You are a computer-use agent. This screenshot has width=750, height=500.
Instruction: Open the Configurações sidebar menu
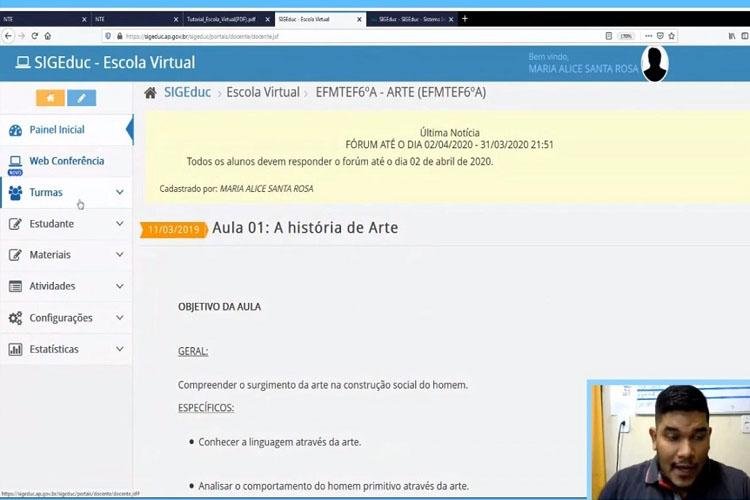coord(66,318)
